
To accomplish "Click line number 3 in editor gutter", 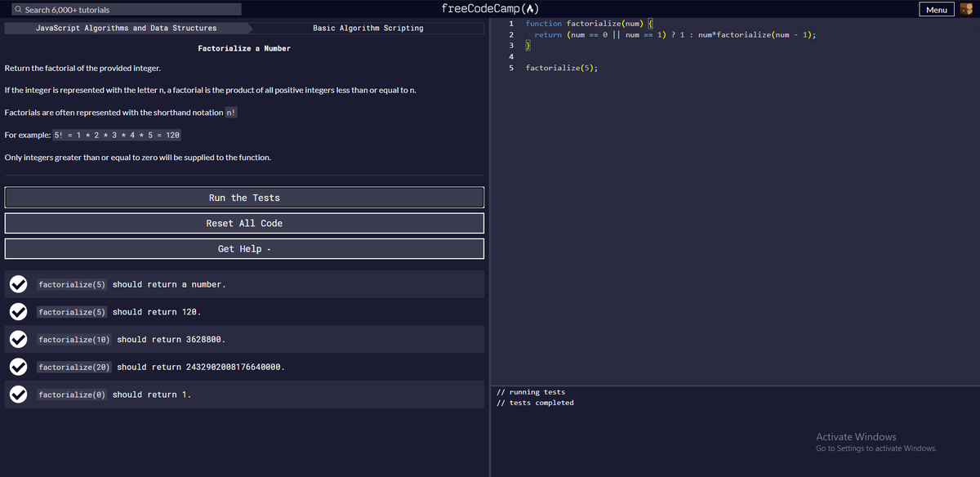I will click(510, 46).
